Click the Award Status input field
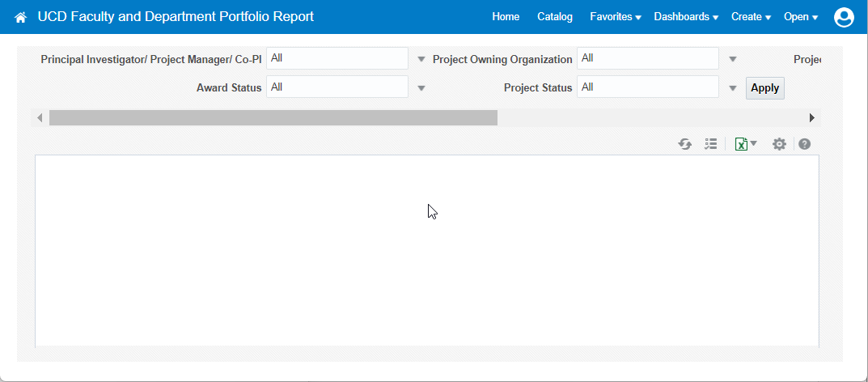 click(x=337, y=87)
